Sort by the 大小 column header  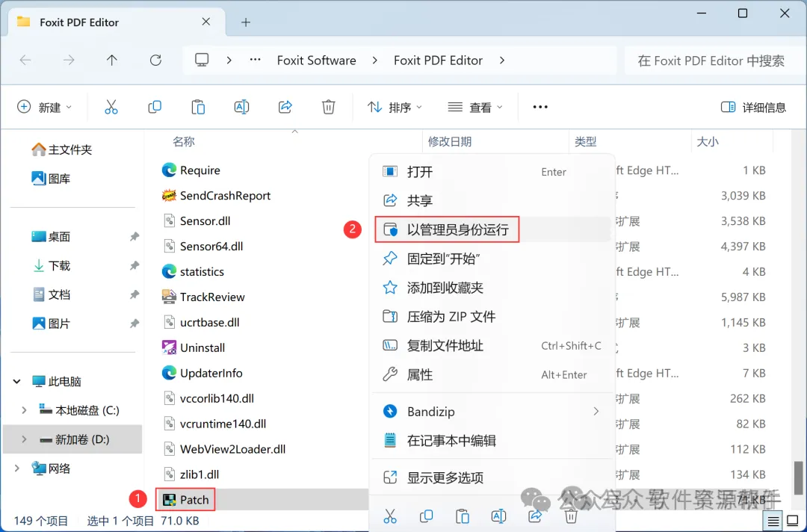point(708,141)
